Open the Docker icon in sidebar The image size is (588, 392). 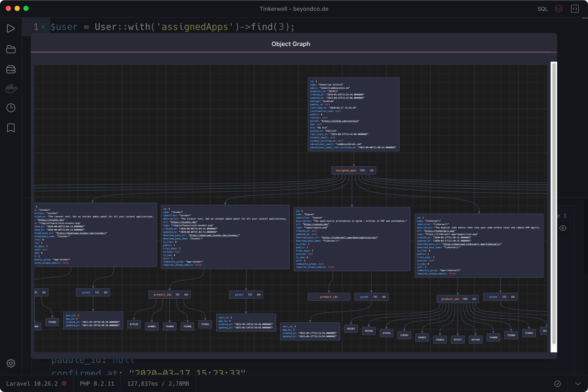point(11,89)
